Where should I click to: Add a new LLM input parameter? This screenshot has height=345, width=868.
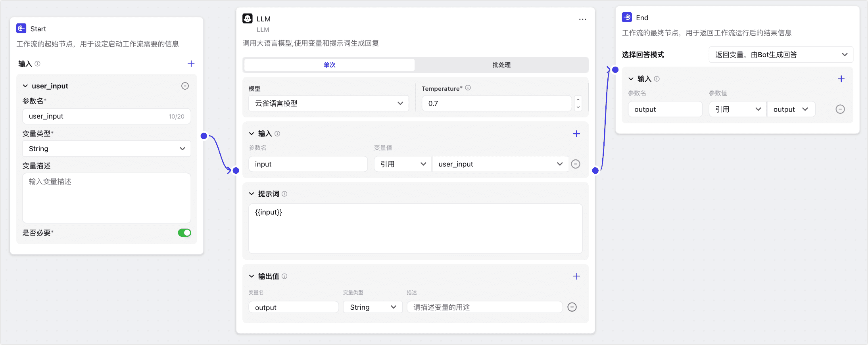[576, 134]
